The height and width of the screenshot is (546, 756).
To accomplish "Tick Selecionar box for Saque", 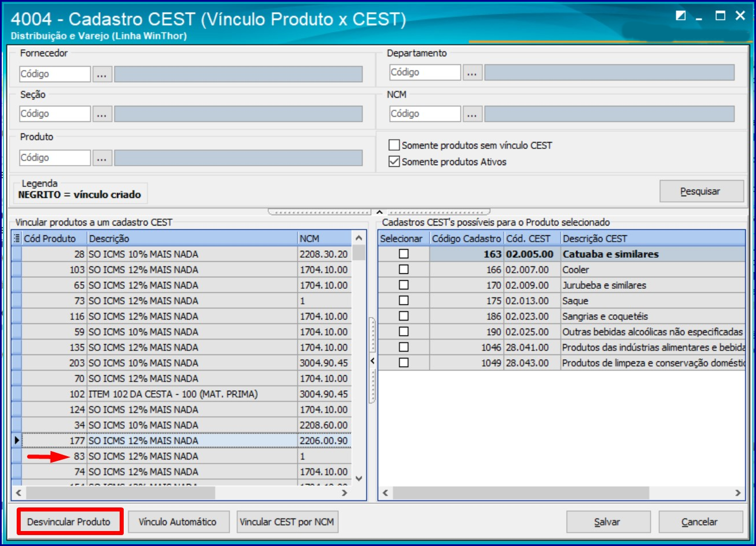I will coord(404,300).
